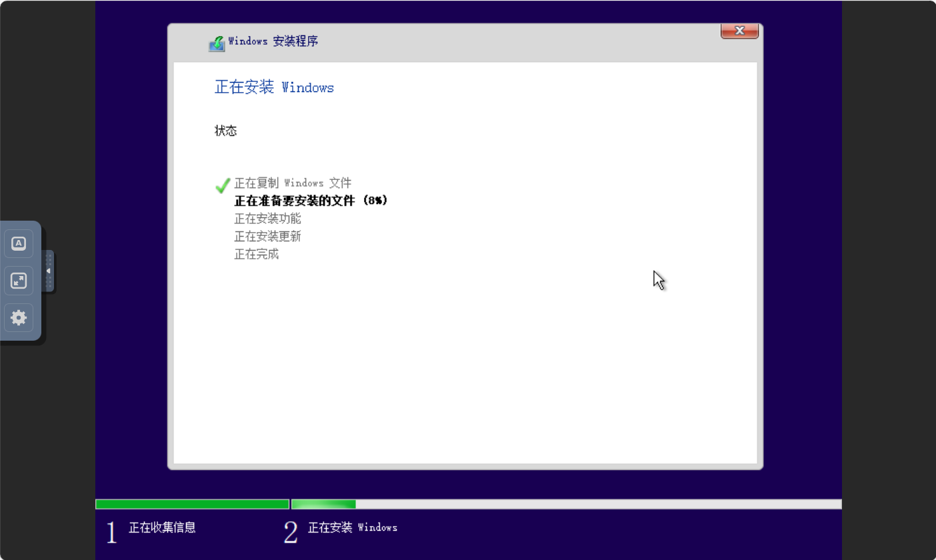Click the partially filled second progress bar

click(565, 504)
